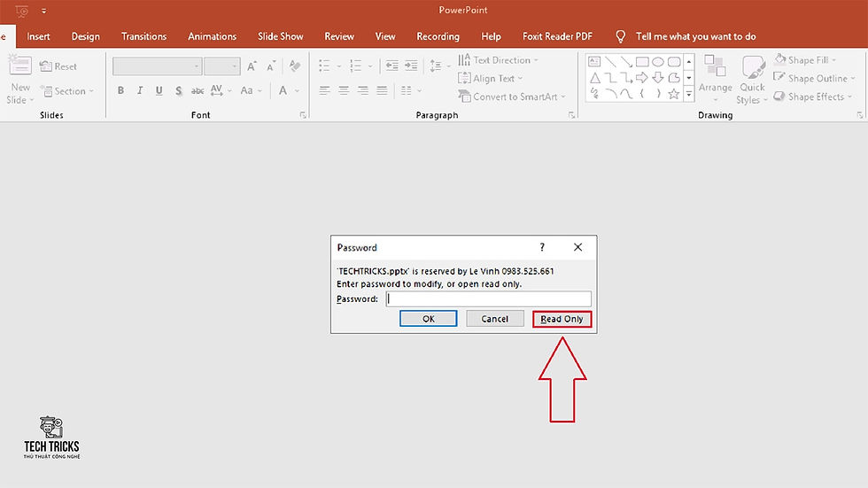Screen dimensions: 868x488
Task: Open the View tab
Action: tap(385, 36)
